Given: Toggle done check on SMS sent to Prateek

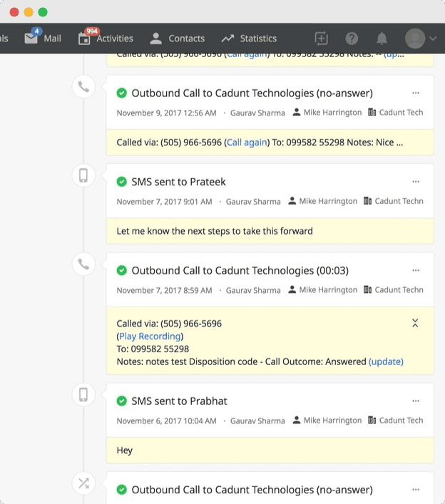Looking at the screenshot, I should pos(121,182).
